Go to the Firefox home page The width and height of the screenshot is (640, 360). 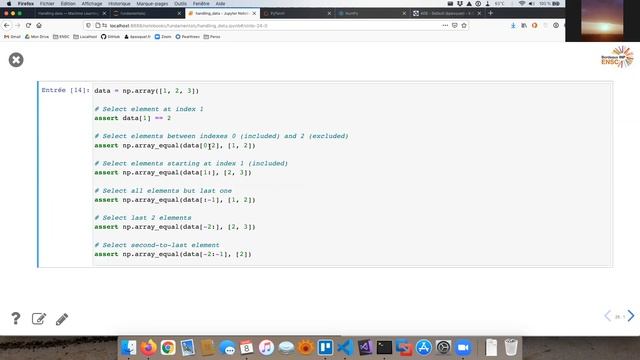39,25
